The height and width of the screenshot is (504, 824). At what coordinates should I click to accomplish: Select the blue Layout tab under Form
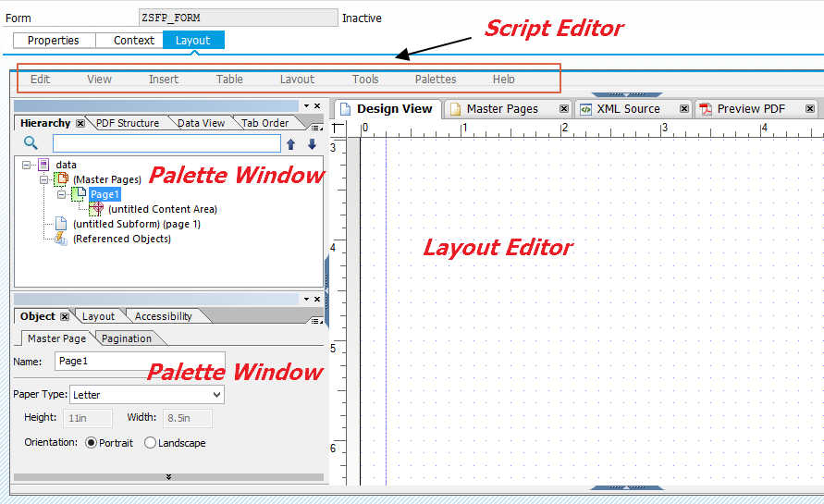tap(193, 41)
